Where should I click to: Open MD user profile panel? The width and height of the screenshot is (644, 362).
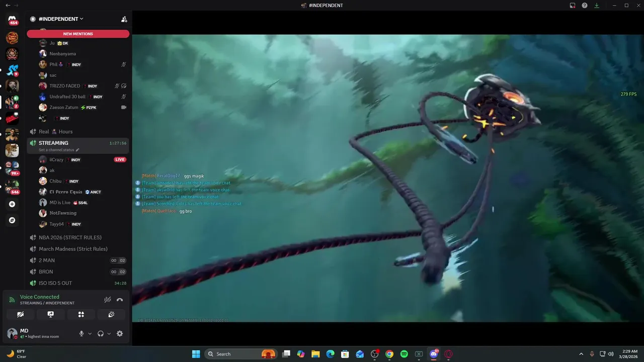40,333
